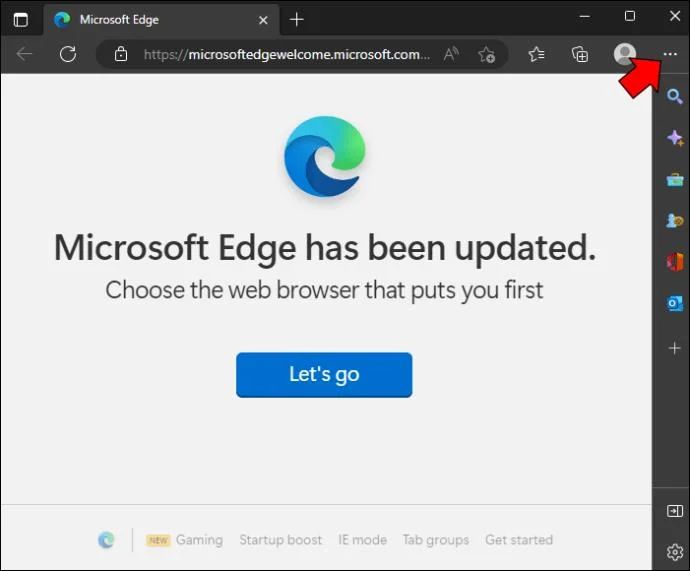Refresh the current page
This screenshot has height=571, width=690.
[x=68, y=54]
